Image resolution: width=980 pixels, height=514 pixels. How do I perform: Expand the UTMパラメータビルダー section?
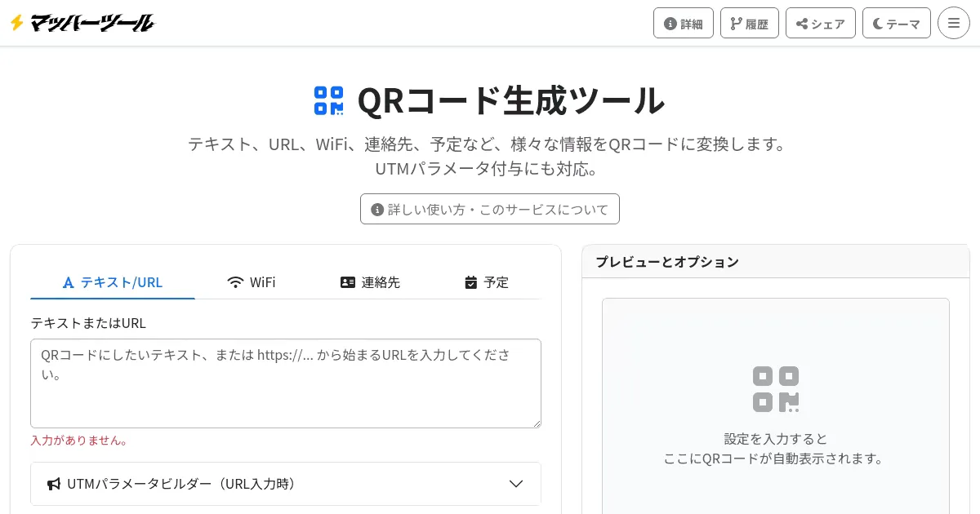tap(286, 484)
